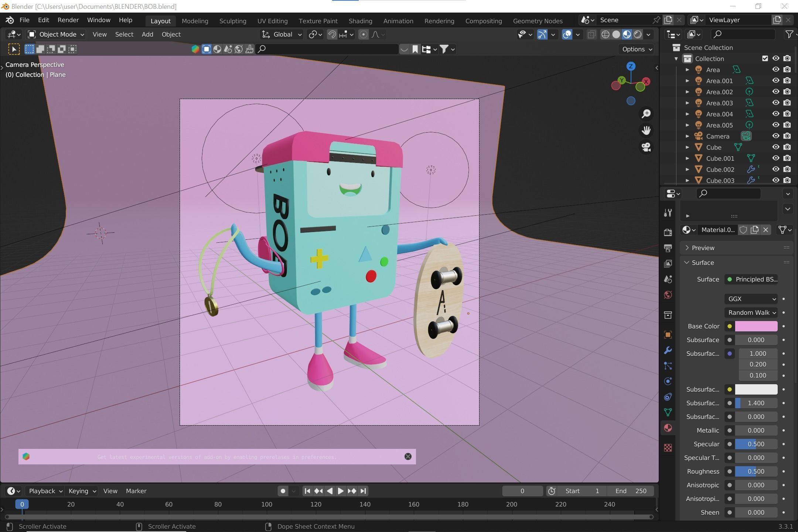The height and width of the screenshot is (532, 798).
Task: Click the pink Base Color swatch
Action: coord(756,326)
